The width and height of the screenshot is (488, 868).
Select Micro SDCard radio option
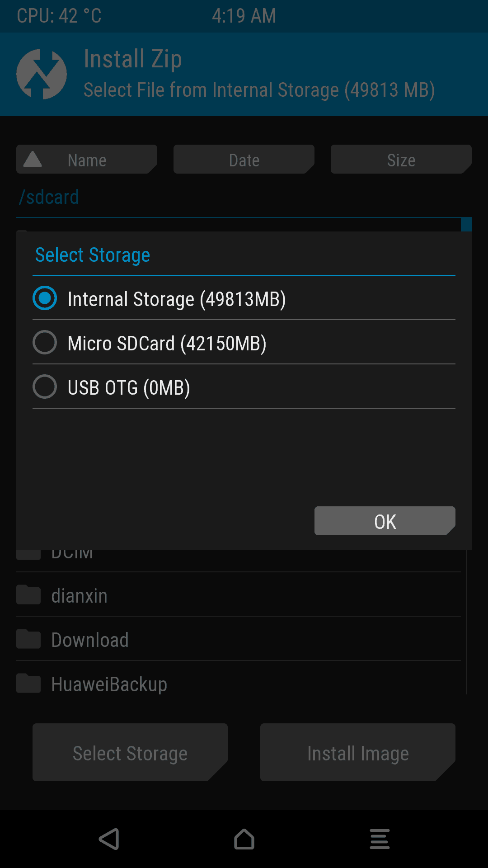pos(45,342)
